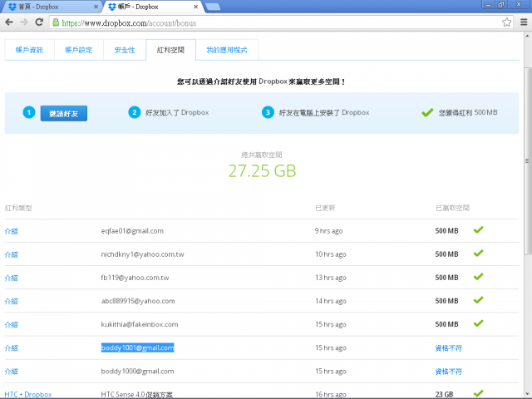Click the 已贏取空間 column header
This screenshot has width=532, height=399.
pyautogui.click(x=452, y=208)
